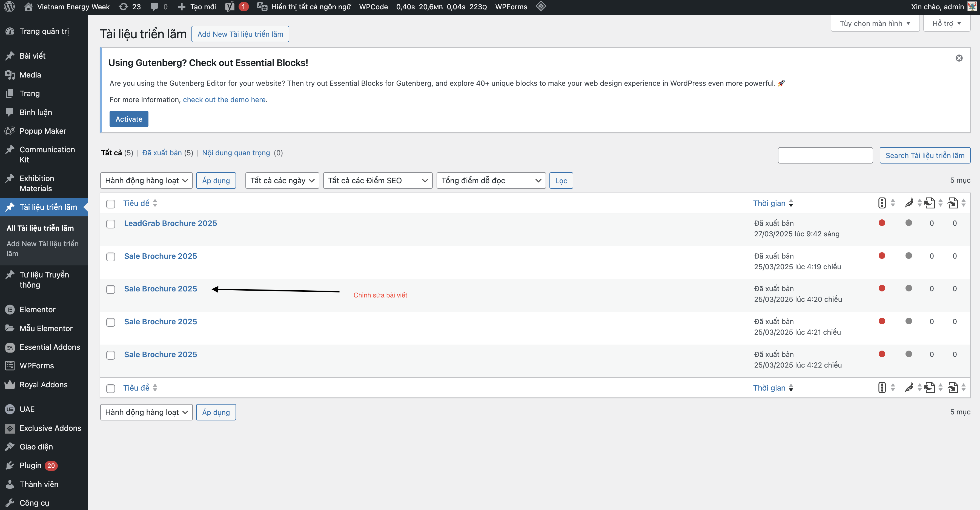
Task: Click the WordPress logo in admin bar
Action: pyautogui.click(x=9, y=7)
